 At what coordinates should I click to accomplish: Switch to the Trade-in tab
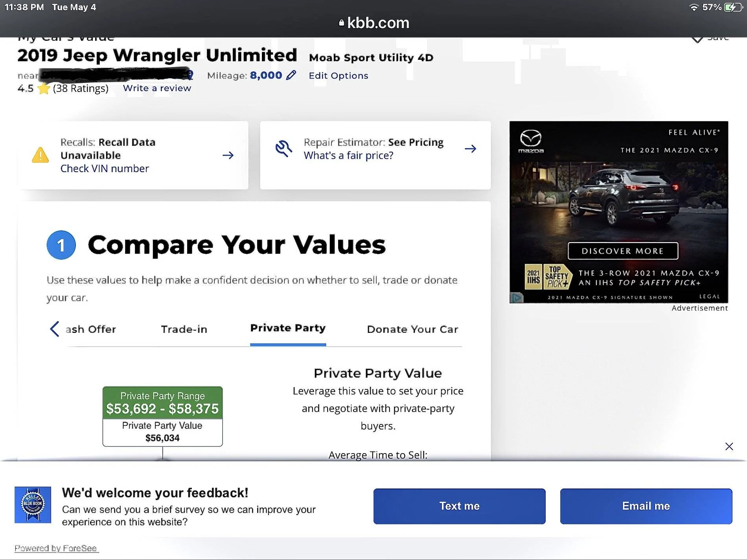[184, 329]
